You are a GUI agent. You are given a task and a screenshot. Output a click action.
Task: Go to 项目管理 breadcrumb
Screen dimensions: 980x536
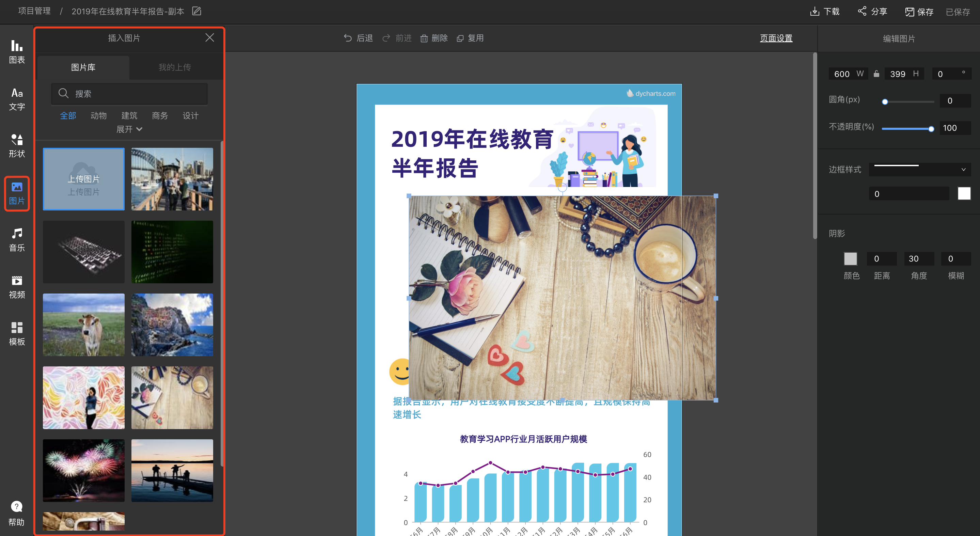[x=34, y=11]
